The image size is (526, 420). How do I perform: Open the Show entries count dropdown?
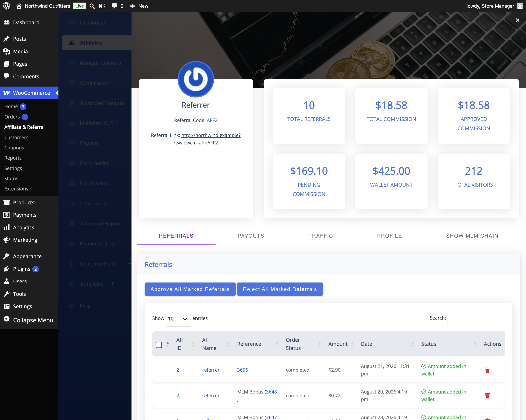178,318
